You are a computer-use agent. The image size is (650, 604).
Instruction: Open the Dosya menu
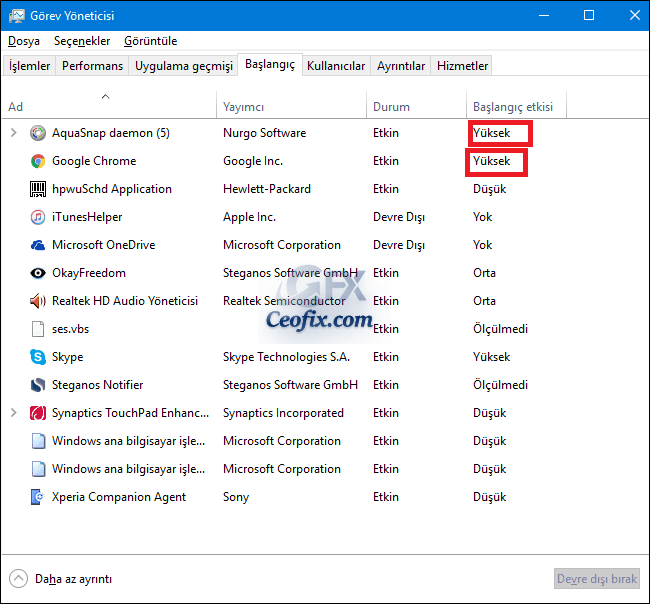(24, 41)
